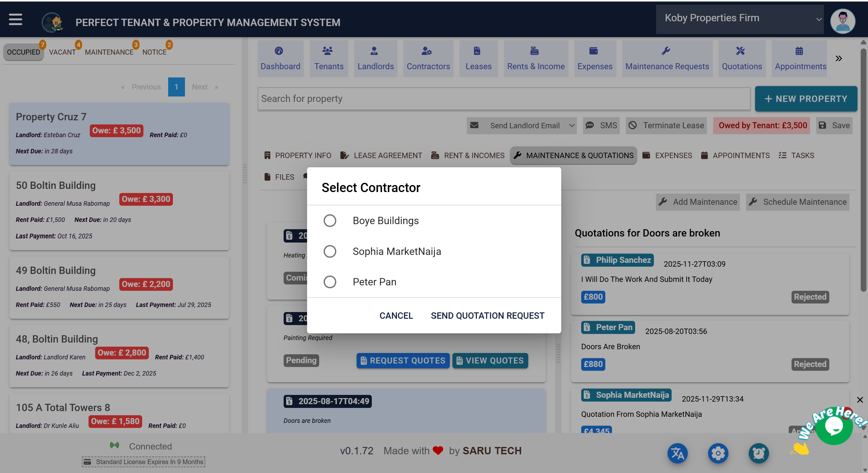Screen dimensions: 868x473
Task: Open the settings gear icon
Action: tap(718, 453)
